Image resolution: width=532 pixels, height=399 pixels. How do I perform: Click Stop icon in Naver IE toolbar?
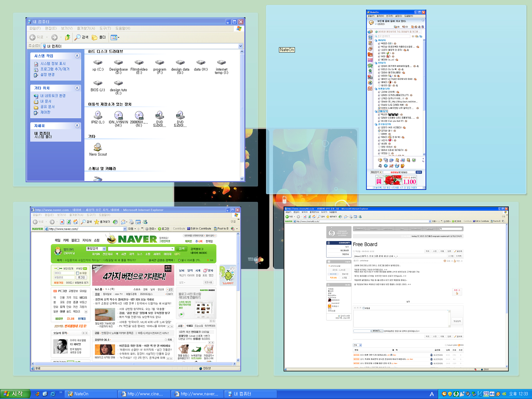[62, 222]
